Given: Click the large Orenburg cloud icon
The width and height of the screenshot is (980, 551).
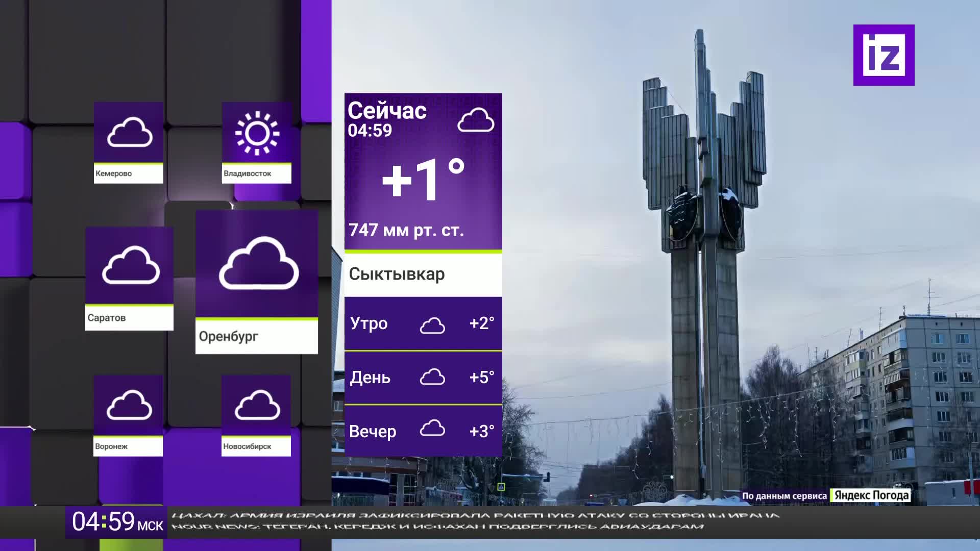Looking at the screenshot, I should (x=259, y=263).
